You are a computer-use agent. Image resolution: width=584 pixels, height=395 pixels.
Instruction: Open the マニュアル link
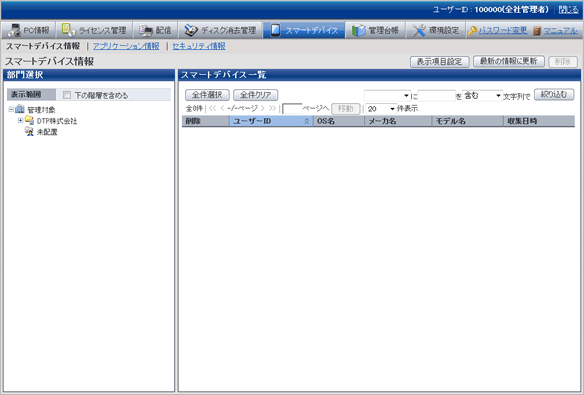coord(560,31)
